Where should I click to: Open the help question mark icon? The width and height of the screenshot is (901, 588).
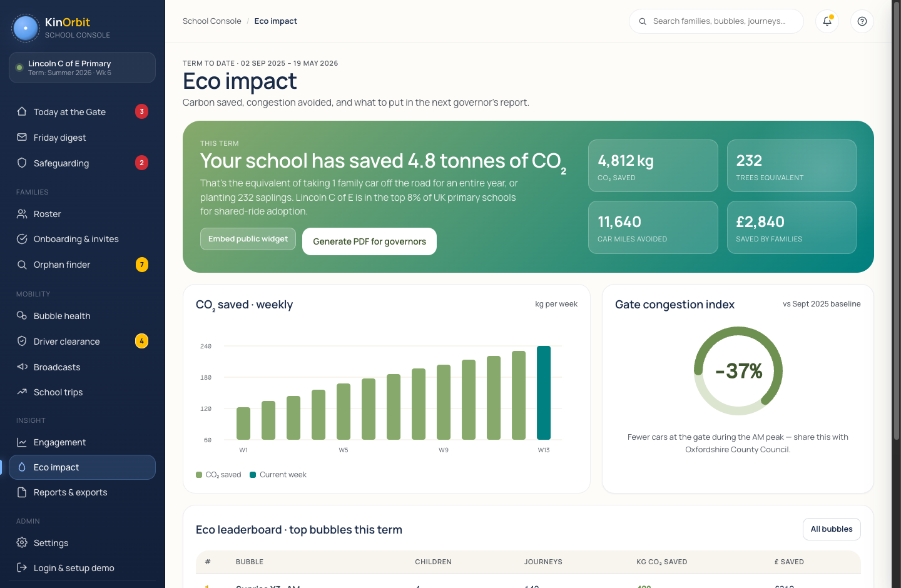[862, 21]
